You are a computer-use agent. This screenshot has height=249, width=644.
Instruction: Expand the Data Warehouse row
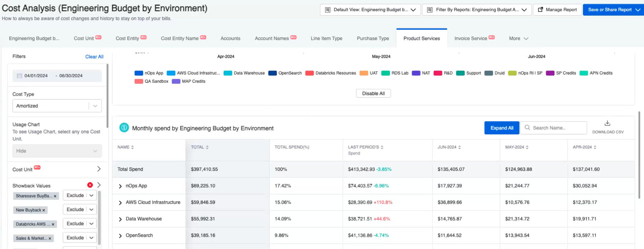pyautogui.click(x=120, y=219)
